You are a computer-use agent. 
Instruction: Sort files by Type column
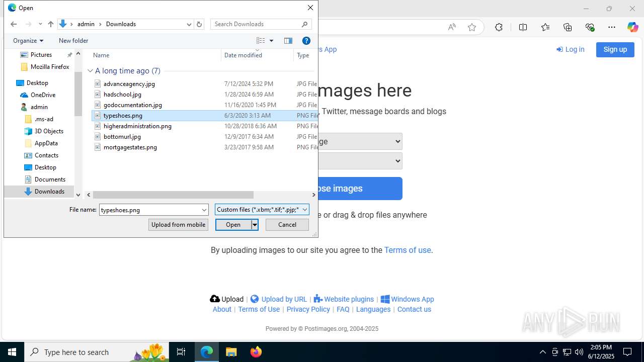click(x=303, y=55)
